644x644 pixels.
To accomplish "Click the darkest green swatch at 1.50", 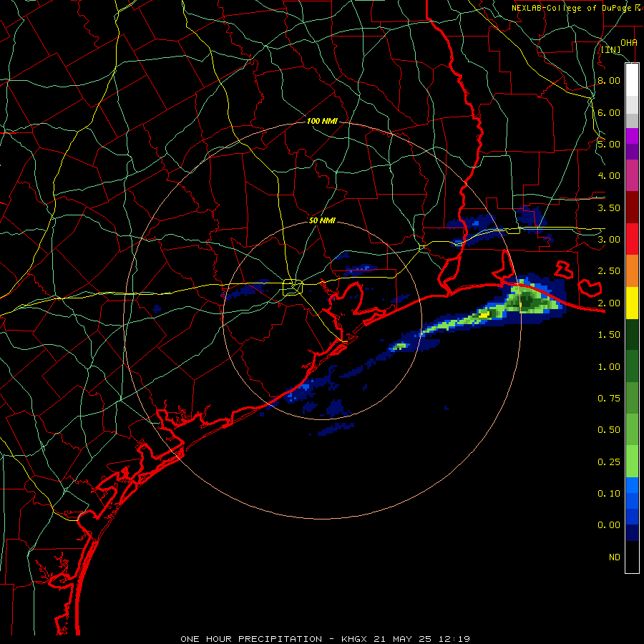I will pyautogui.click(x=632, y=335).
